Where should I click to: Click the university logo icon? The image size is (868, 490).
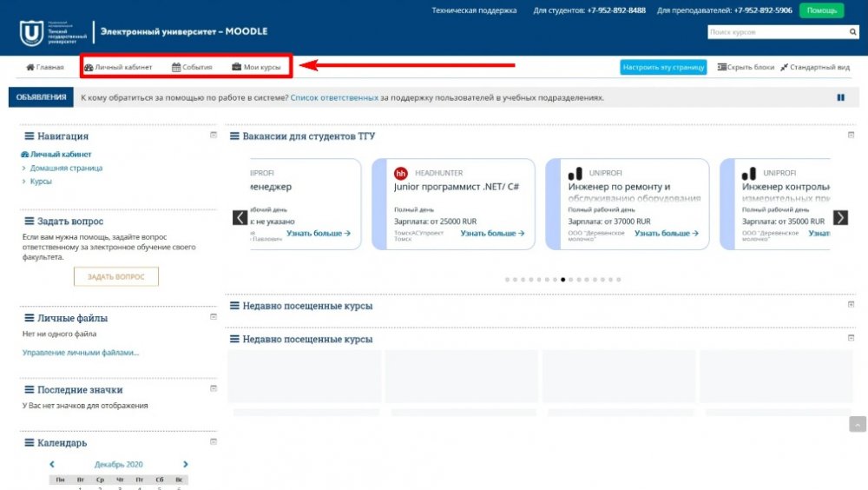[x=31, y=33]
